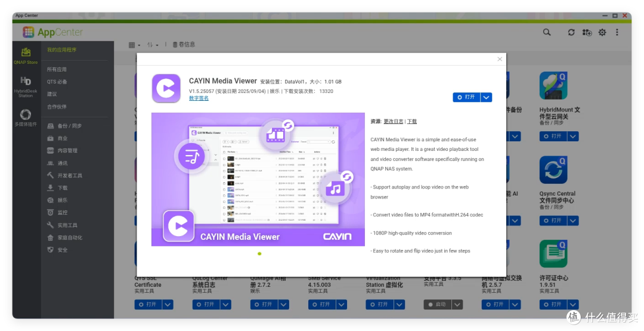Expand QTS SSL Certificate dropdown arrow

[x=168, y=304]
